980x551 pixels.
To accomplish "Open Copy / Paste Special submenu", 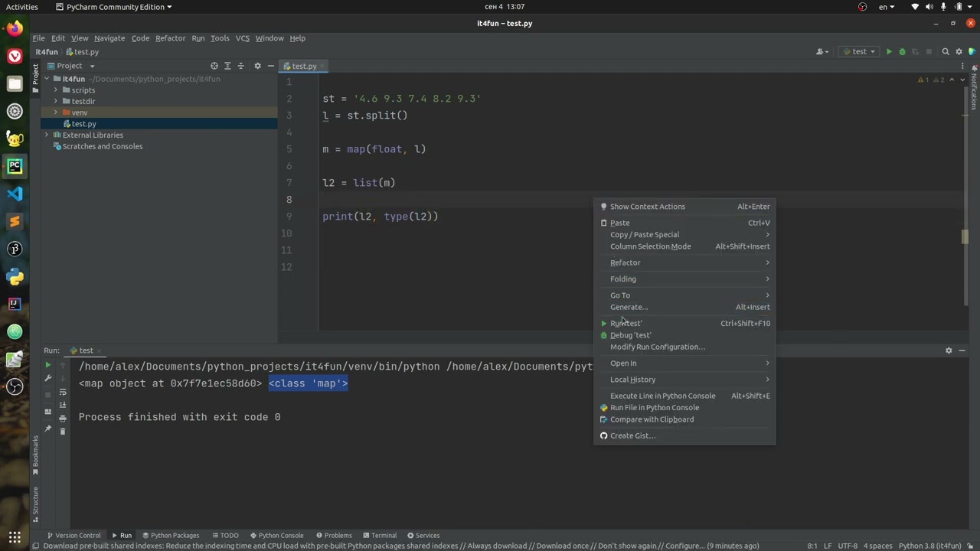I will (684, 235).
